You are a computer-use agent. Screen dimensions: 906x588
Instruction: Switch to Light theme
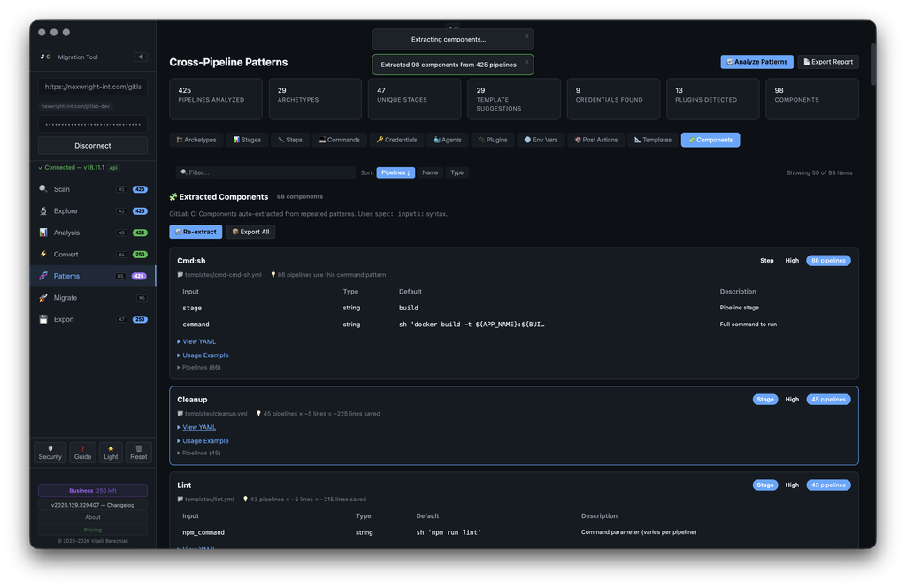tap(111, 452)
